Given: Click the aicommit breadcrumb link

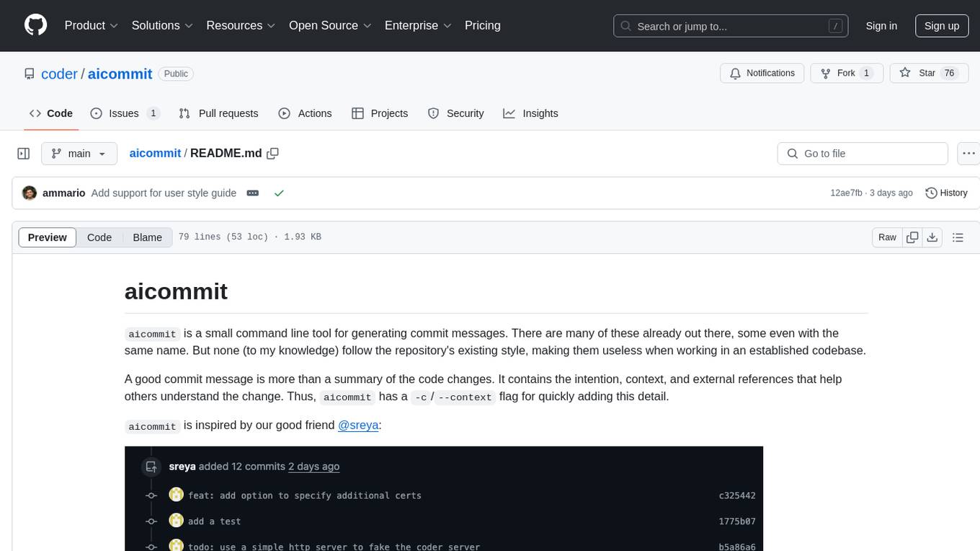Looking at the screenshot, I should coord(155,153).
